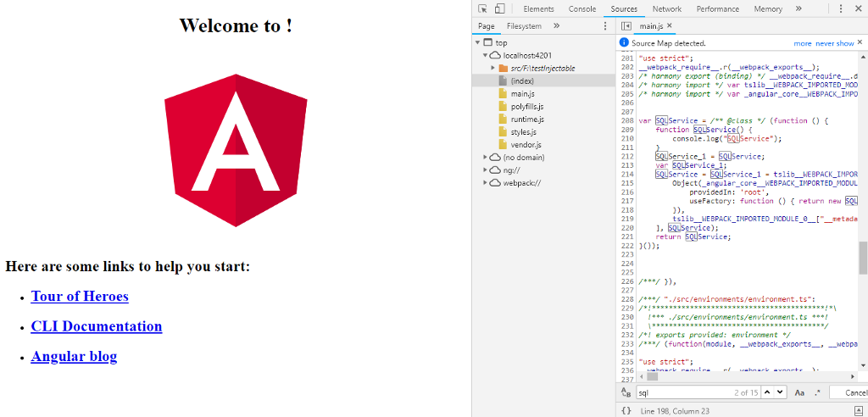Open DevTools customize three-dot menu
868x417 pixels.
point(841,8)
